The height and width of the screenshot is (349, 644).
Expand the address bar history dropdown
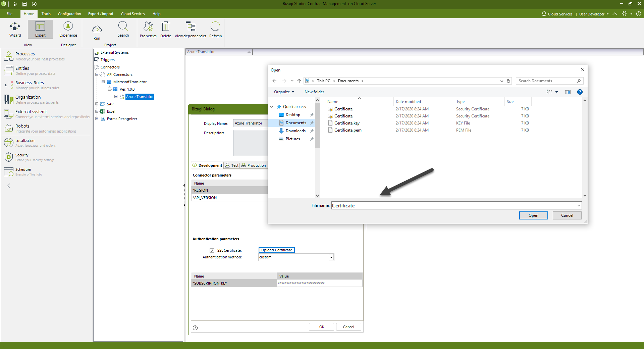[502, 81]
